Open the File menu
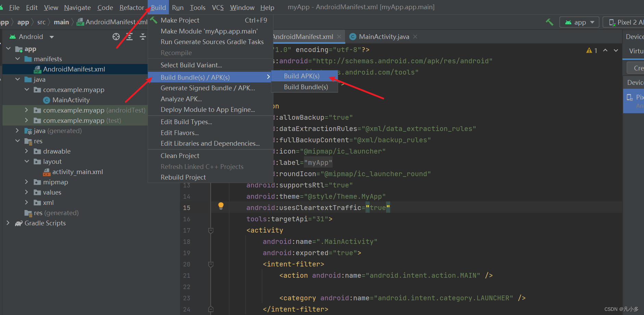644x315 pixels. point(14,8)
